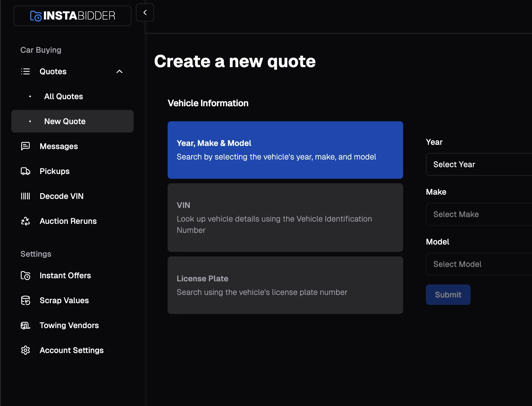
Task: Open Account Settings page
Action: tap(72, 350)
